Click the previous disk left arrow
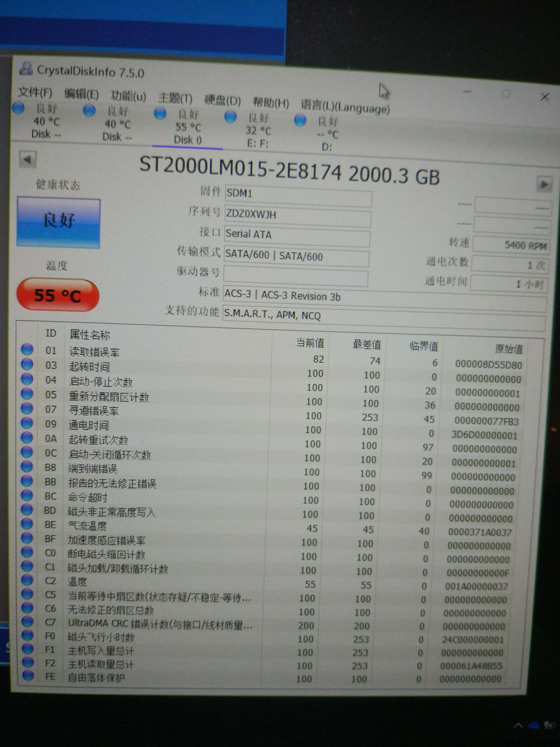Screen dimensions: 560x747 pos(28,159)
